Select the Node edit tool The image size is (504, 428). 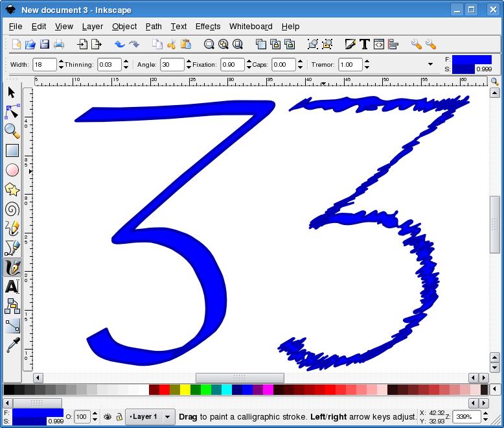tap(12, 112)
